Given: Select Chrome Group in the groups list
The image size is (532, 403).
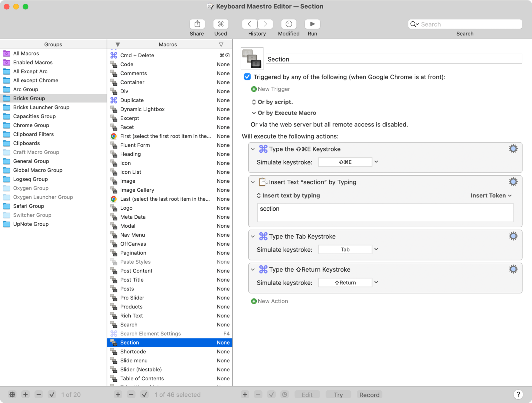Looking at the screenshot, I should [31, 125].
